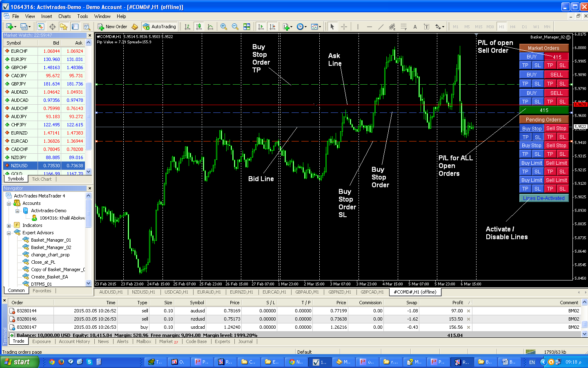Open the periods clock dropdown
This screenshot has height=368, width=588.
[x=301, y=27]
